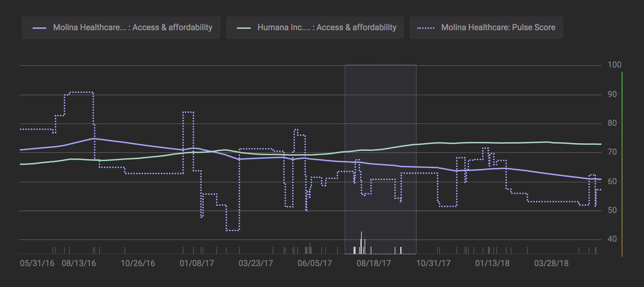Click the solid purple Molina legend line
The height and width of the screenshot is (287, 644).
[x=39, y=28]
